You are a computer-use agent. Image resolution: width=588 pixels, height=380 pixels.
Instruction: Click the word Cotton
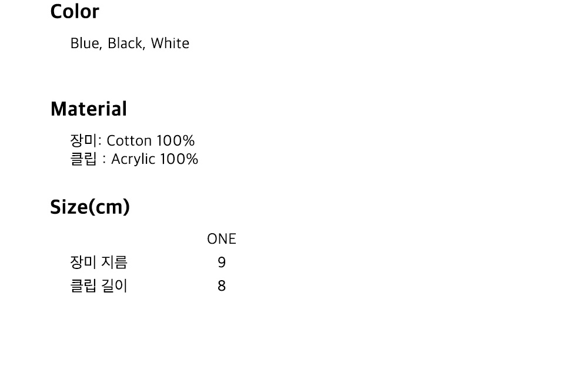coord(129,141)
